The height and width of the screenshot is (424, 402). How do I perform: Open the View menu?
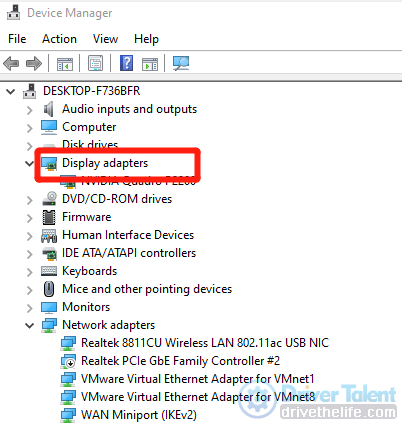pyautogui.click(x=105, y=39)
